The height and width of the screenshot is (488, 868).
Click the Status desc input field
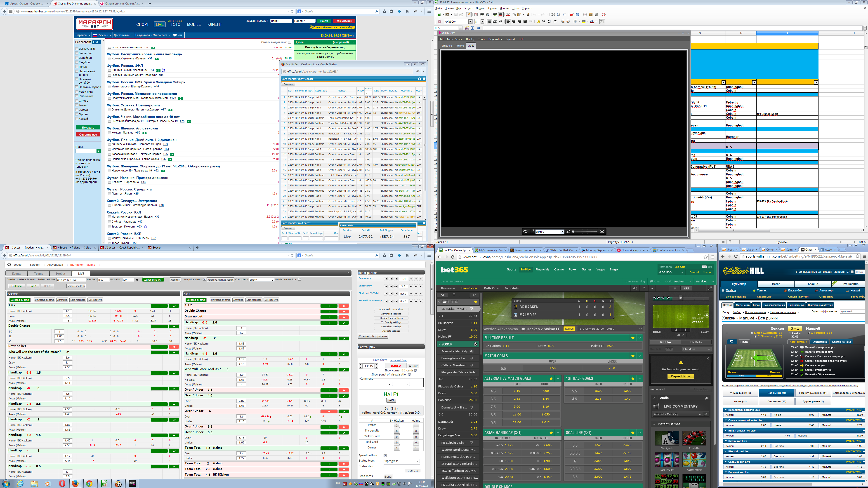[x=402, y=467]
